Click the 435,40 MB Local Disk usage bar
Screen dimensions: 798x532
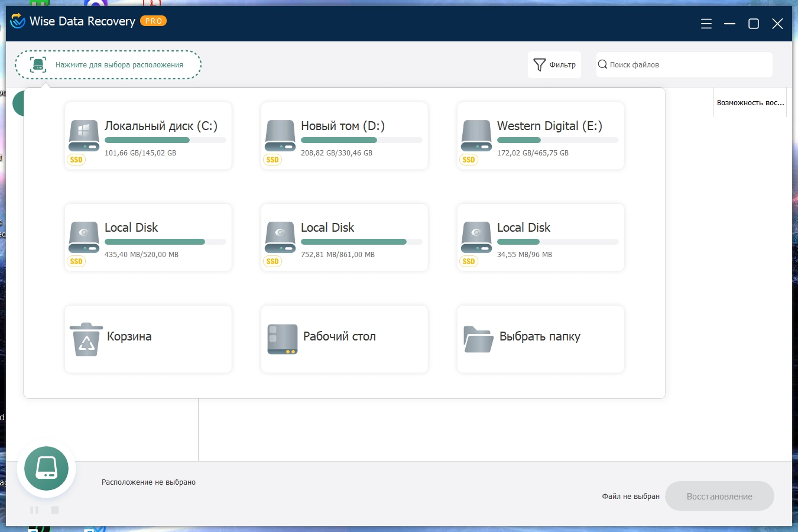tap(166, 242)
